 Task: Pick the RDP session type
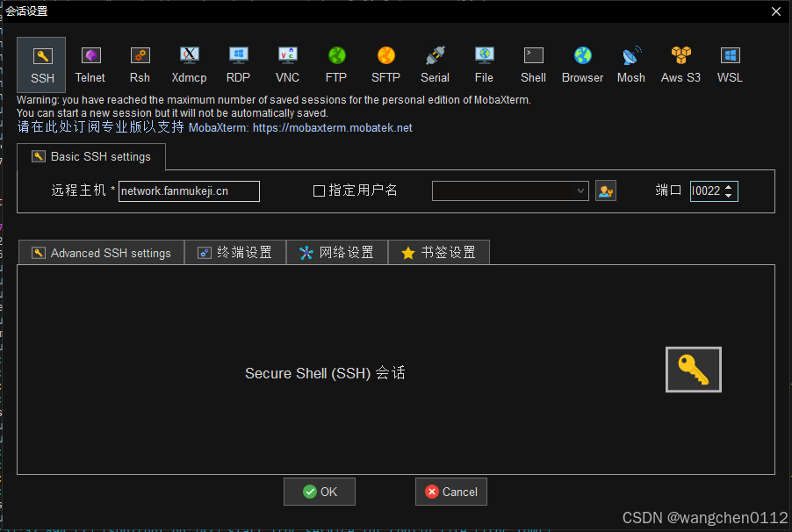tap(239, 65)
